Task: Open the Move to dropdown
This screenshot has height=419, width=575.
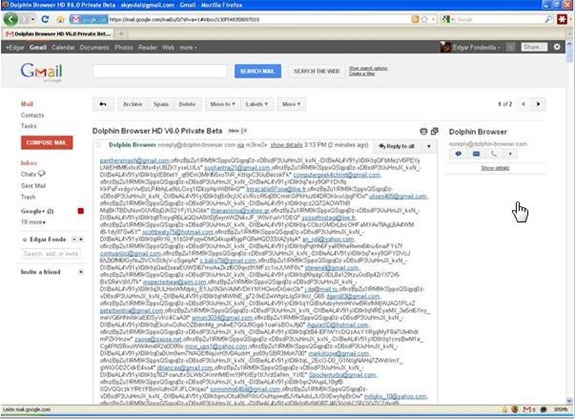Action: pyautogui.click(x=223, y=104)
